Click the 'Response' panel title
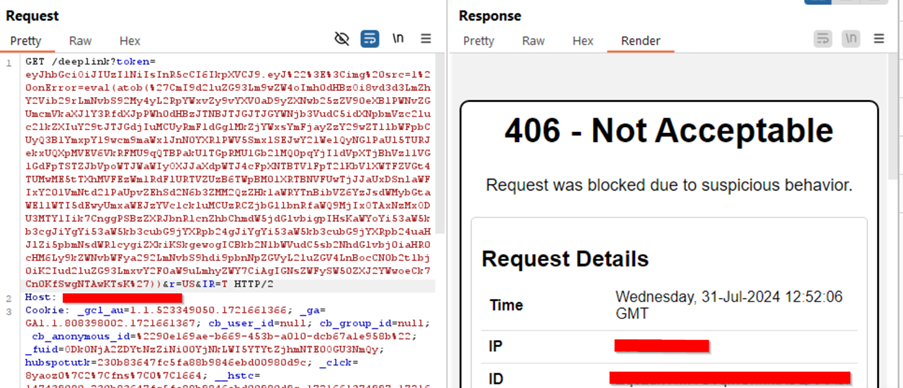Image resolution: width=903 pixels, height=388 pixels. coord(490,16)
